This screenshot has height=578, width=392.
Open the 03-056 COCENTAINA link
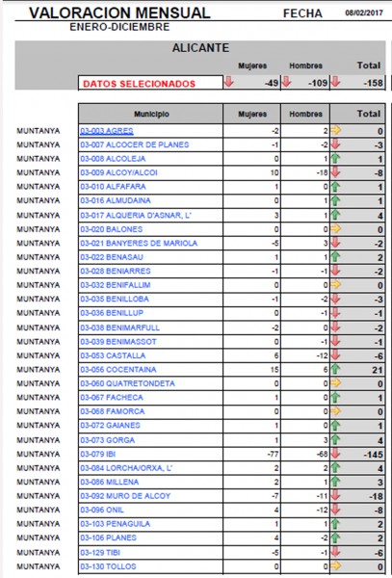click(118, 369)
